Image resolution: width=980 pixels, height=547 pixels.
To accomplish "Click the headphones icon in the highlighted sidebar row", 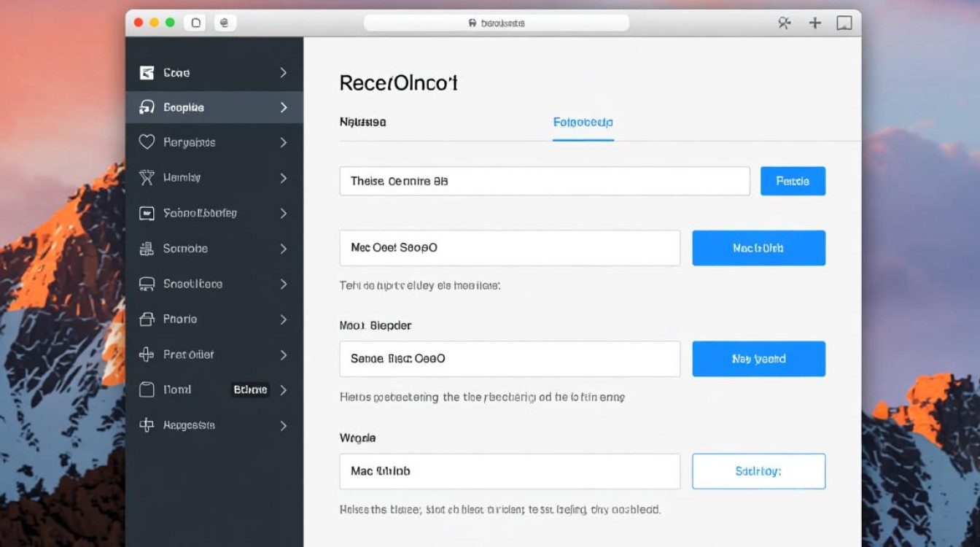I will point(147,107).
